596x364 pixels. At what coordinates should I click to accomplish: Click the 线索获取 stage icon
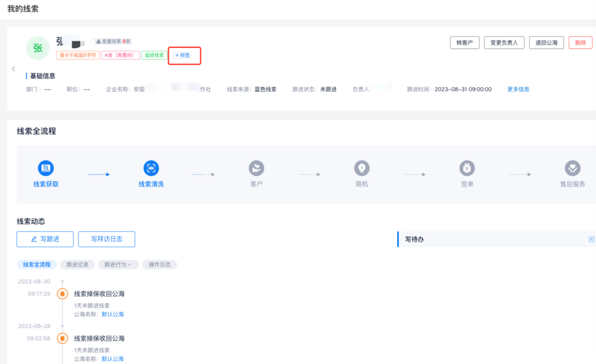tap(46, 169)
